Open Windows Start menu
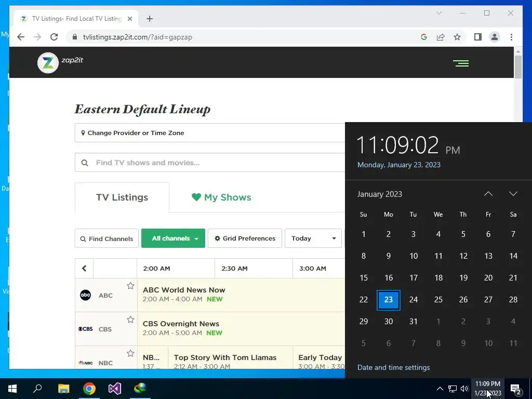 tap(12, 389)
